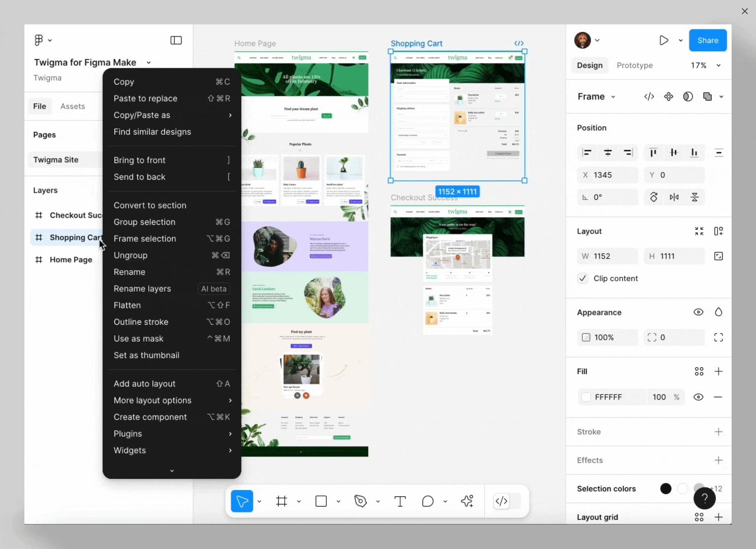
Task: Align selection to top edge
Action: [x=653, y=152]
